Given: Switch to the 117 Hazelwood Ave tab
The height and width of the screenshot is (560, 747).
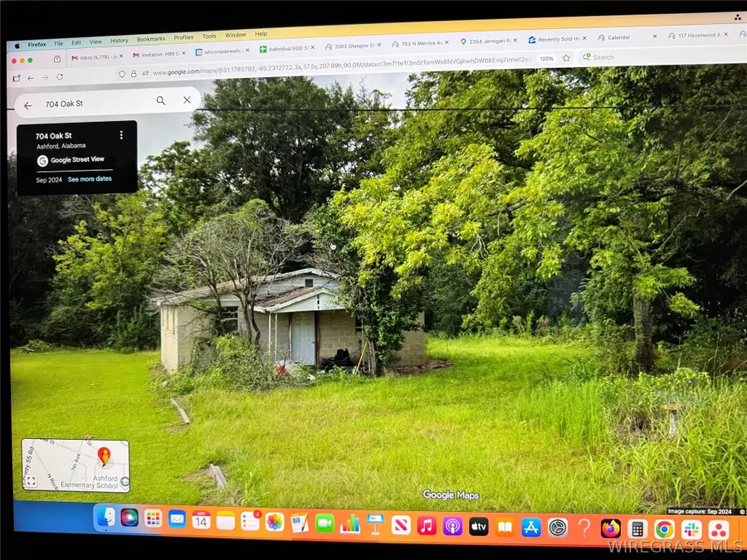Looking at the screenshot, I should click(697, 35).
